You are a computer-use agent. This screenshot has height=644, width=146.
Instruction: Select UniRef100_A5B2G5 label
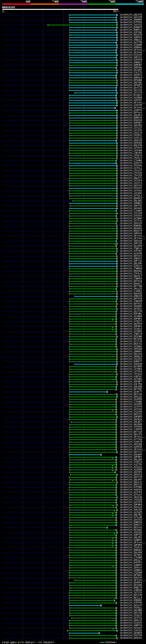(x=131, y=296)
